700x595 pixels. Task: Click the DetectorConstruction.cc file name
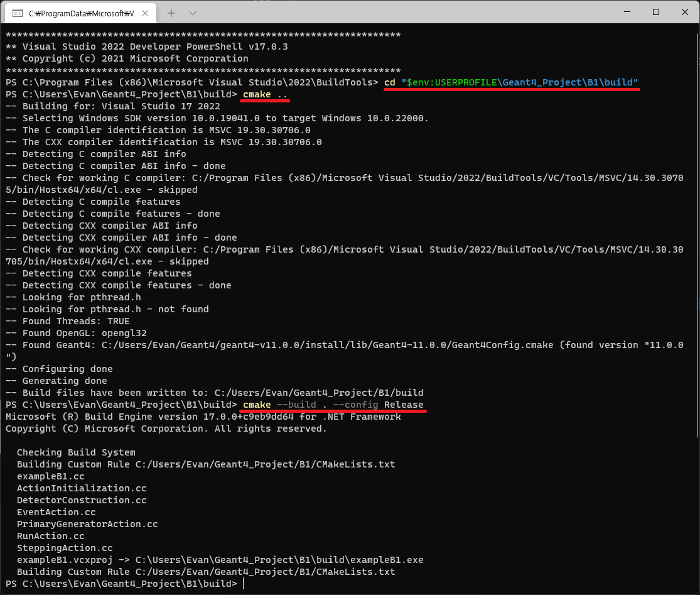(82, 500)
